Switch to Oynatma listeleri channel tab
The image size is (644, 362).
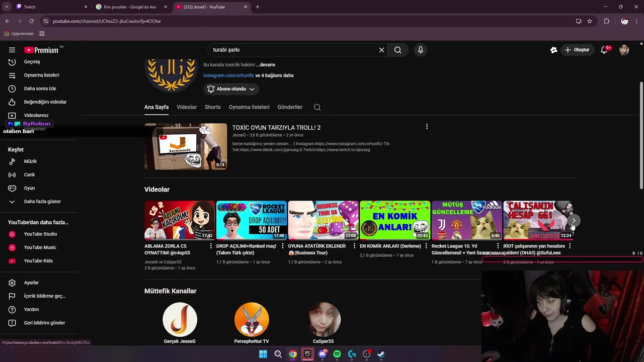click(249, 107)
